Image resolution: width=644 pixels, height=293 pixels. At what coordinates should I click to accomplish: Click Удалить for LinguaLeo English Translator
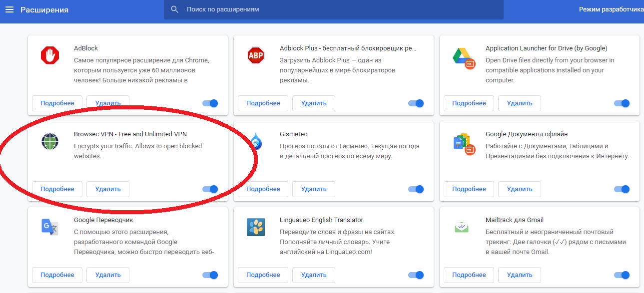tap(313, 275)
